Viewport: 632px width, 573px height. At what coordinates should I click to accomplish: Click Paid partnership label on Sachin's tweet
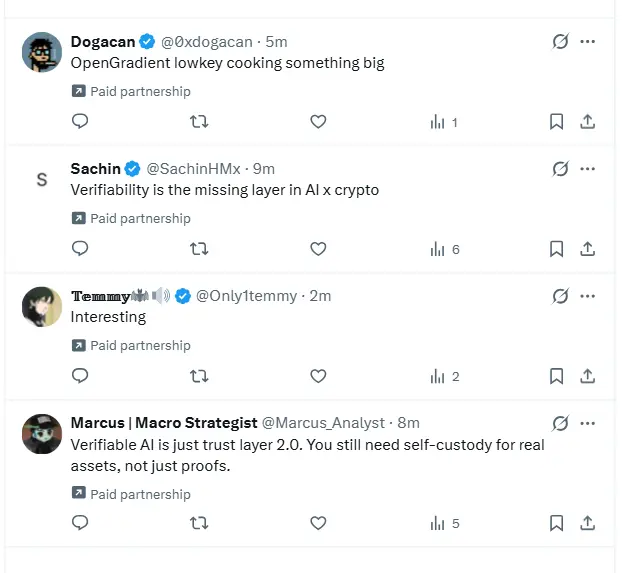point(139,218)
